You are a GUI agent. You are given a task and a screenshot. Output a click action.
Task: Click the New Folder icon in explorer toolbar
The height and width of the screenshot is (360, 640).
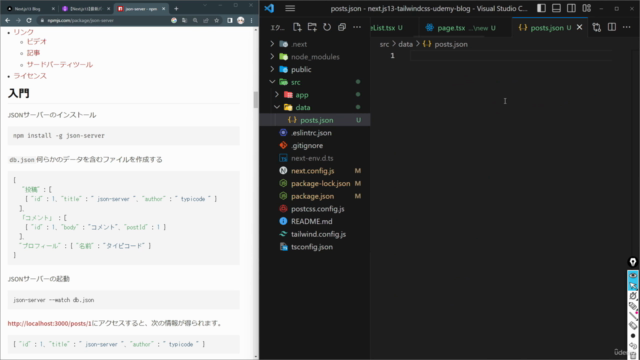(312, 27)
